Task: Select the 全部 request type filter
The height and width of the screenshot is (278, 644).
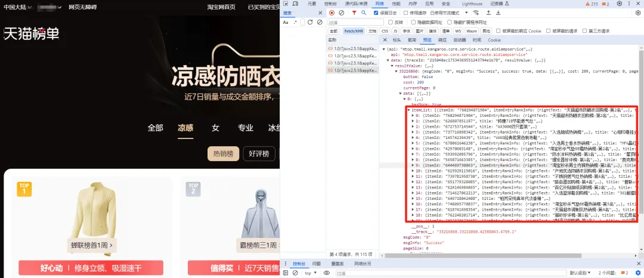Action: point(333,31)
